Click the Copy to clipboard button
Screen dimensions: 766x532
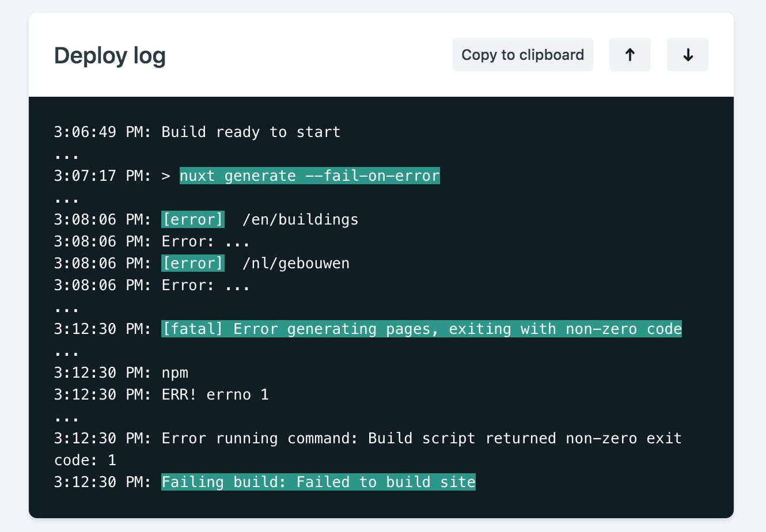(x=522, y=55)
